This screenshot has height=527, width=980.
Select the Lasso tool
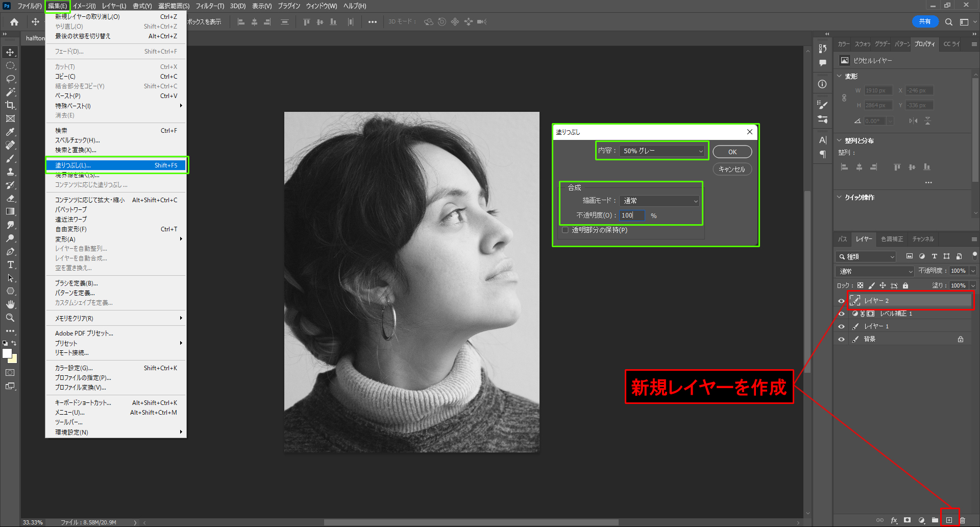[10, 79]
